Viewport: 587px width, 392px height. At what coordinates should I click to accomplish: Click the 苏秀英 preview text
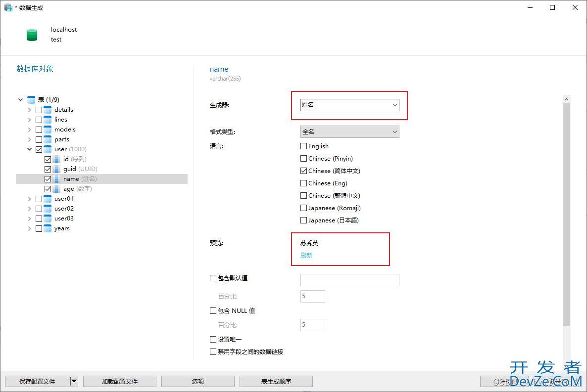[x=309, y=243]
